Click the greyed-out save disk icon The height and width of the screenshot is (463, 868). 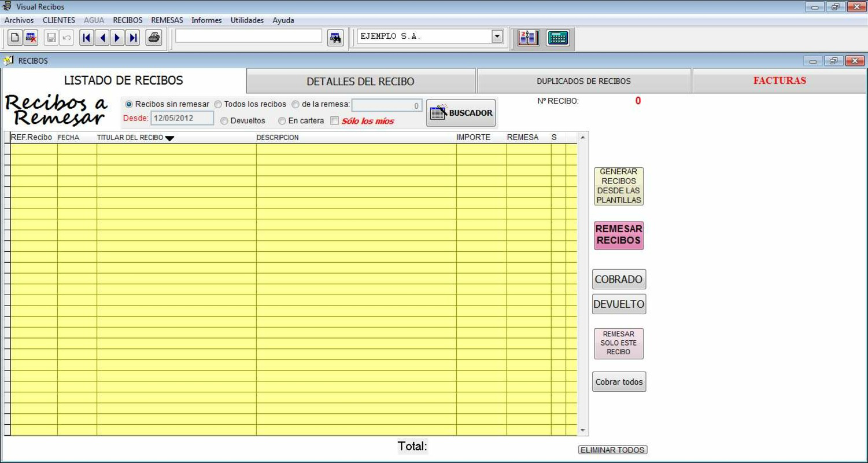[x=51, y=38]
